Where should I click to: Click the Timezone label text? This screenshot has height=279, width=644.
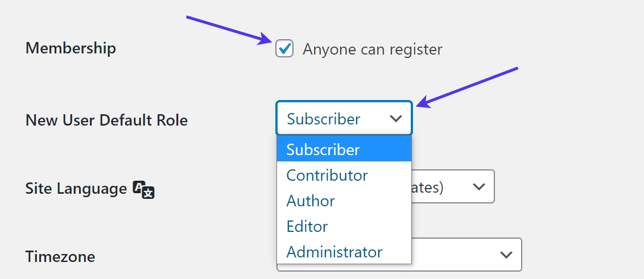pyautogui.click(x=60, y=257)
